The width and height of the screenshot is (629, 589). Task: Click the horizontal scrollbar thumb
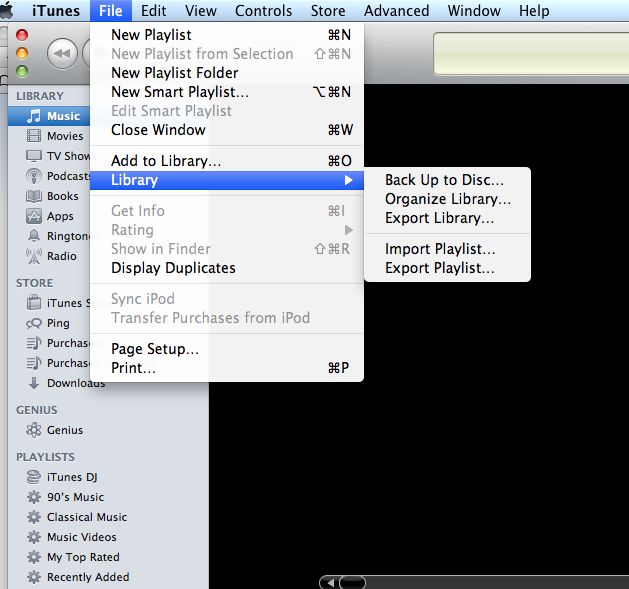coord(353,583)
